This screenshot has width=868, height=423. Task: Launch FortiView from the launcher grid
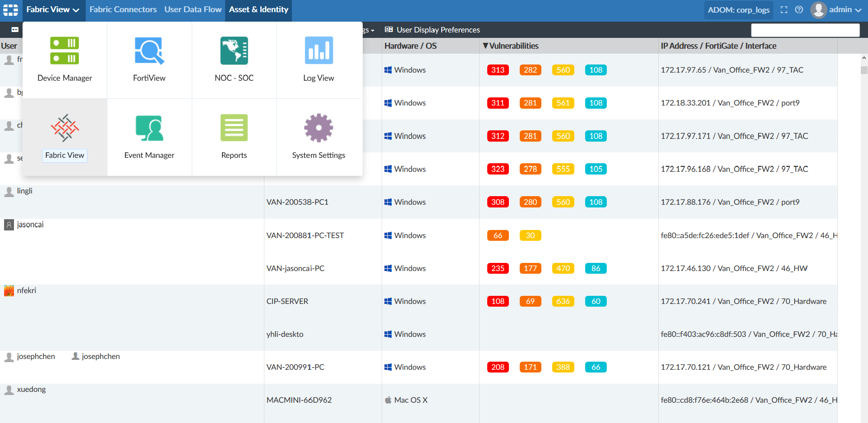[149, 59]
